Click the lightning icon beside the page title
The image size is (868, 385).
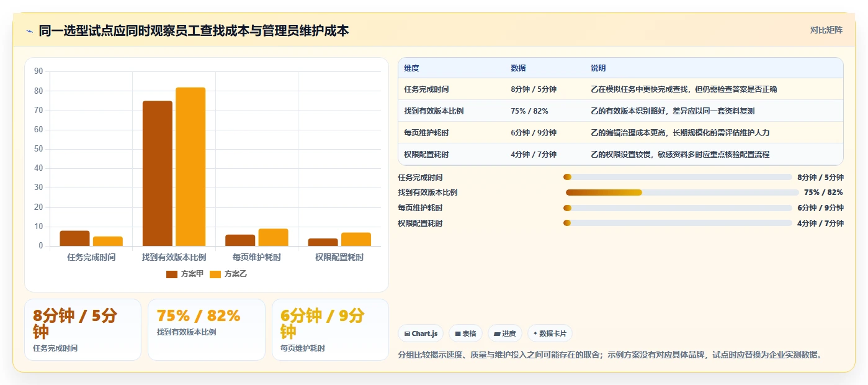tap(29, 31)
